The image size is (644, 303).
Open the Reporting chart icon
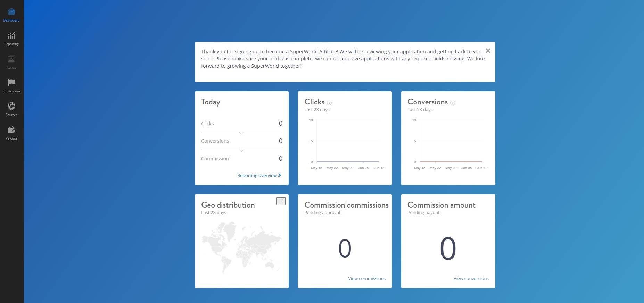pos(11,36)
